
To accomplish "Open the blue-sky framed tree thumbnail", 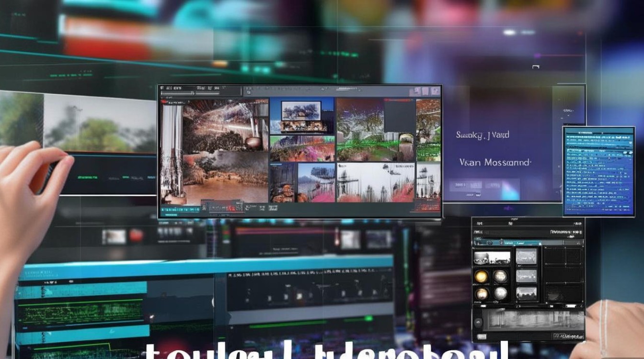I will [x=302, y=115].
